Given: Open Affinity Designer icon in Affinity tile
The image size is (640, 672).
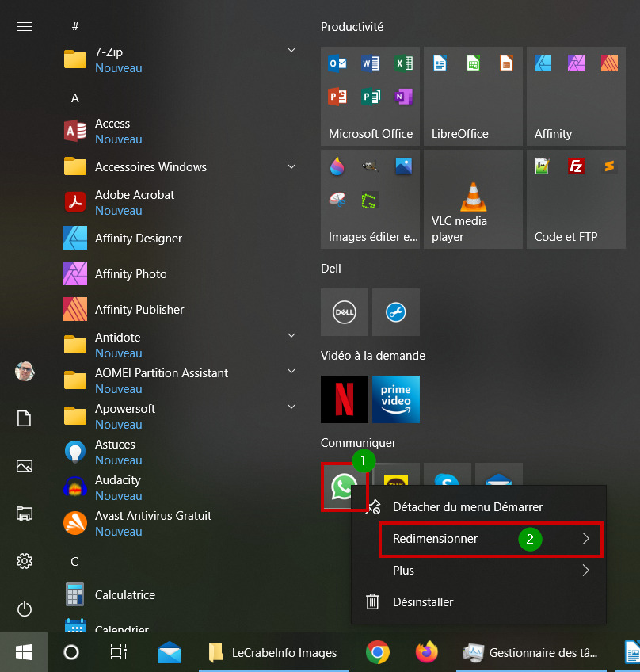Looking at the screenshot, I should click(543, 63).
